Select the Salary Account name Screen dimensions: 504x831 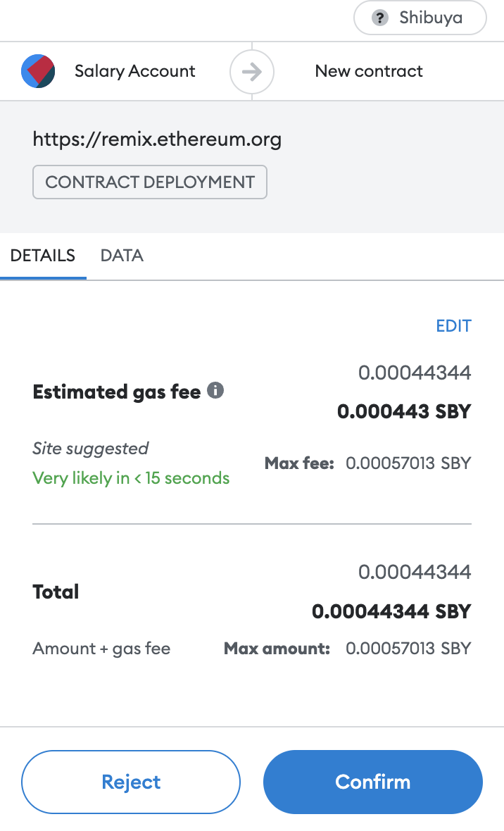135,71
